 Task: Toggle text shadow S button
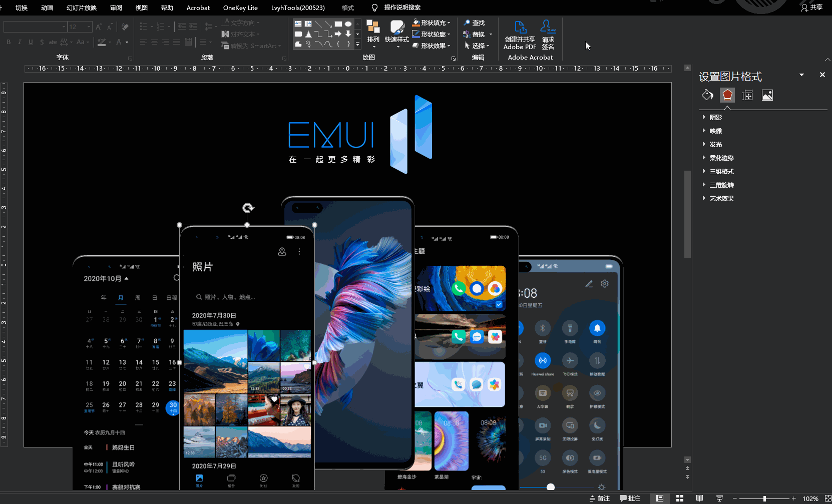pyautogui.click(x=42, y=42)
